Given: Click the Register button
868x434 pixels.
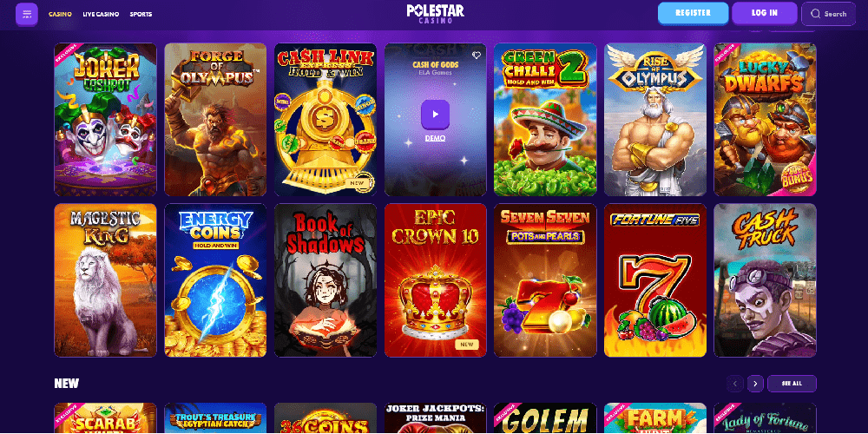Looking at the screenshot, I should (x=693, y=13).
